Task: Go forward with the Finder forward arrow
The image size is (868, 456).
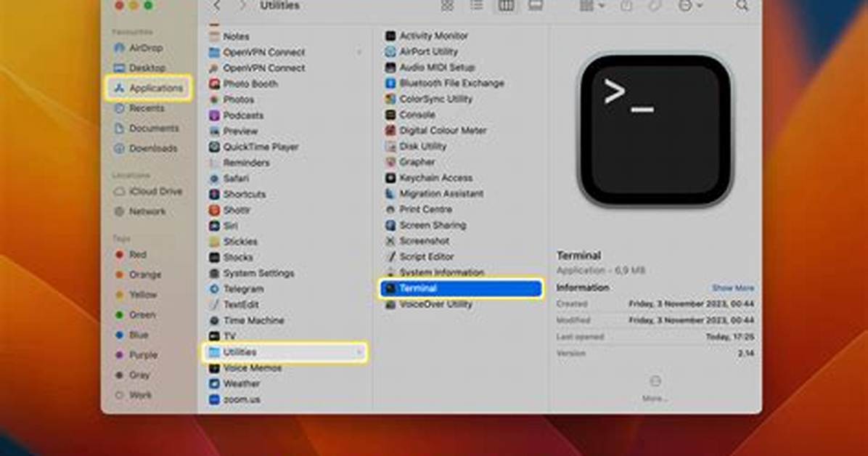Action: (x=242, y=6)
